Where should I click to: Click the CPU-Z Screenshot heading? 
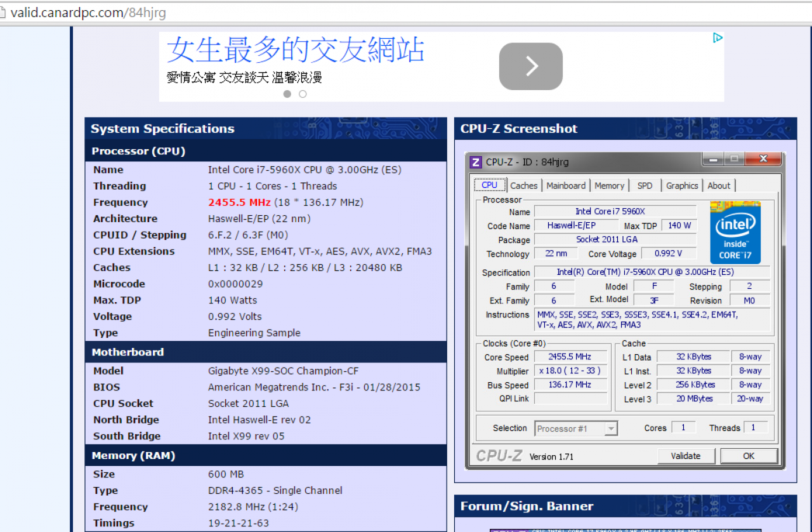(519, 129)
